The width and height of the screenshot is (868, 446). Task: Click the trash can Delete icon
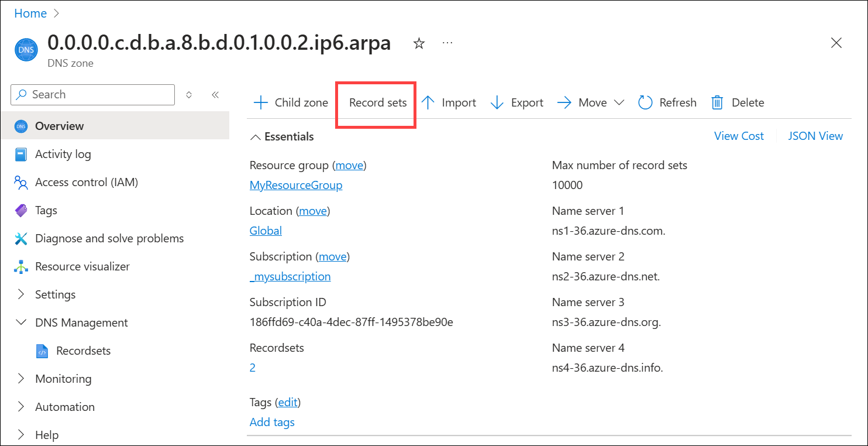(717, 103)
